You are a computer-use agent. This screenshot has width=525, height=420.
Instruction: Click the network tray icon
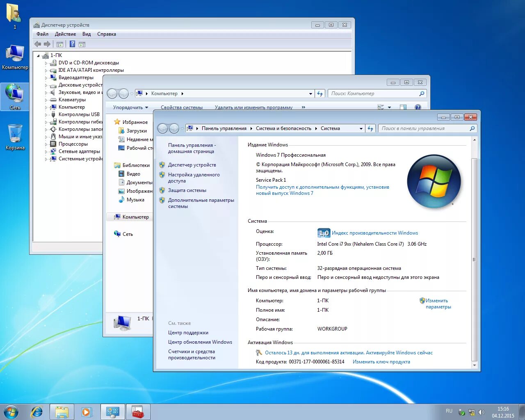[472, 412]
